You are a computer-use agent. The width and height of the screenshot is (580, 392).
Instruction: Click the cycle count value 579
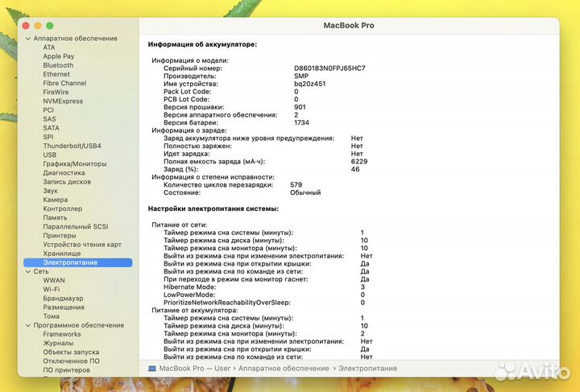click(296, 185)
